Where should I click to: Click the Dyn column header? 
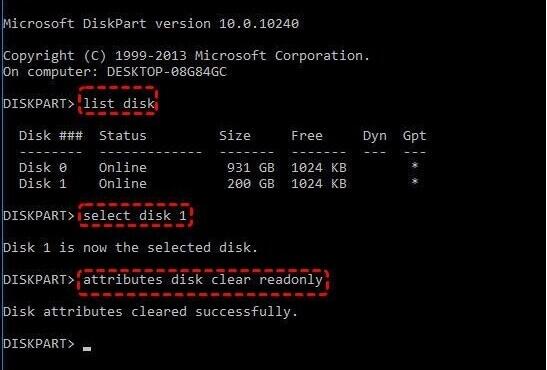[375, 136]
